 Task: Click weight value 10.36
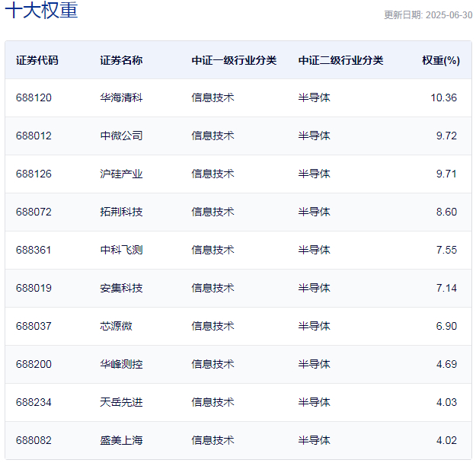coord(443,97)
